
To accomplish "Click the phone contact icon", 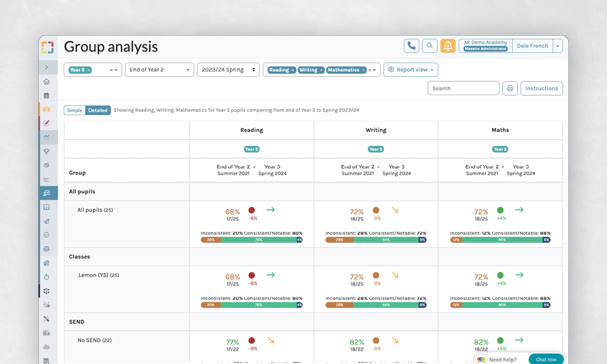I will pos(412,45).
